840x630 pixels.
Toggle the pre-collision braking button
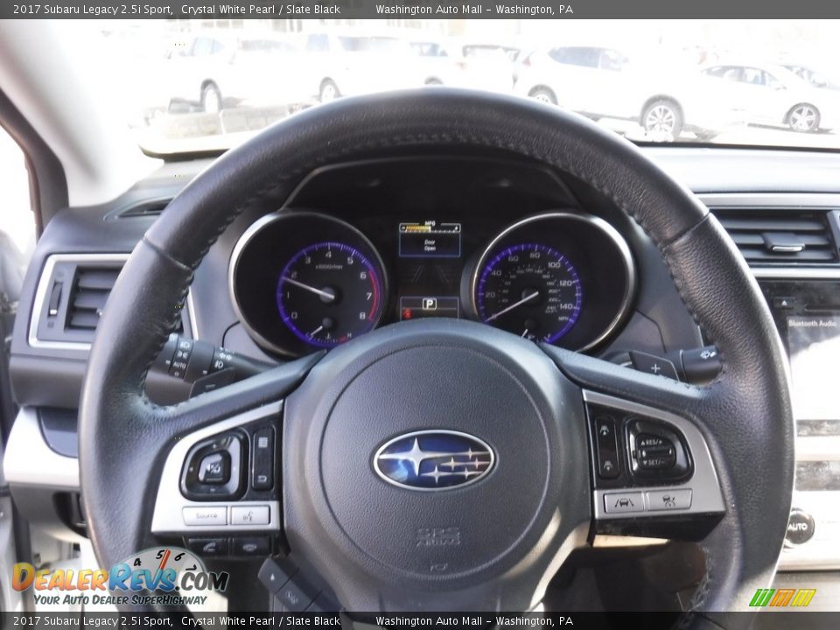669,500
